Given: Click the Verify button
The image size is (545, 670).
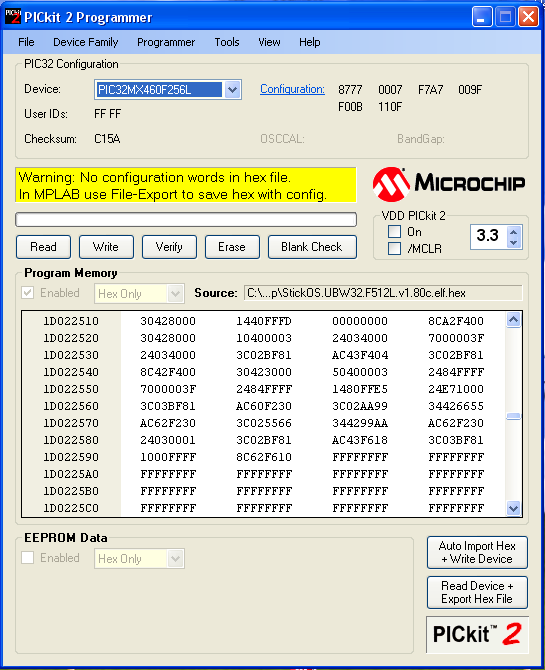Looking at the screenshot, I should click(x=169, y=247).
